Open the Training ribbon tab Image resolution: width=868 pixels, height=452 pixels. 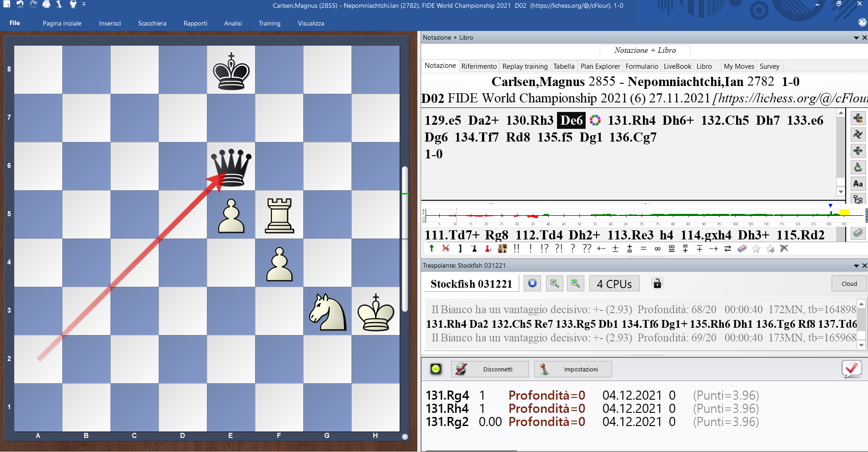pos(269,23)
